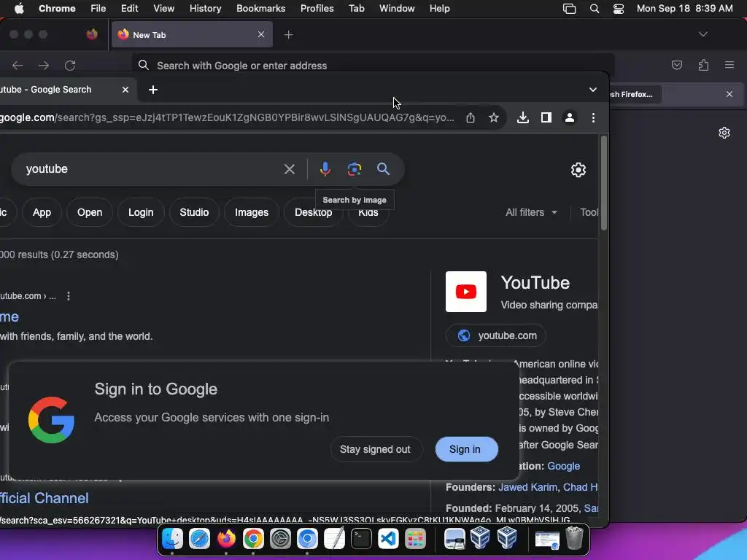Click Firefox new tab settings gear

pyautogui.click(x=724, y=133)
